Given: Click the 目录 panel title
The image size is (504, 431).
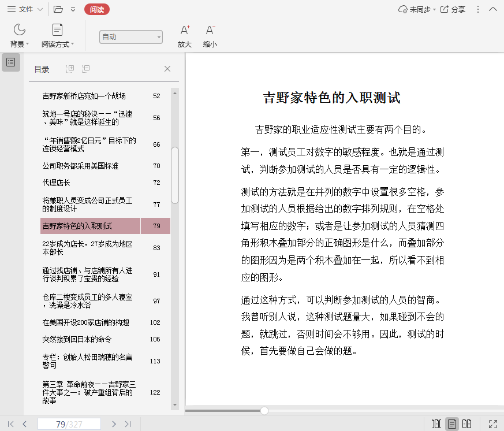Looking at the screenshot, I should (42, 69).
